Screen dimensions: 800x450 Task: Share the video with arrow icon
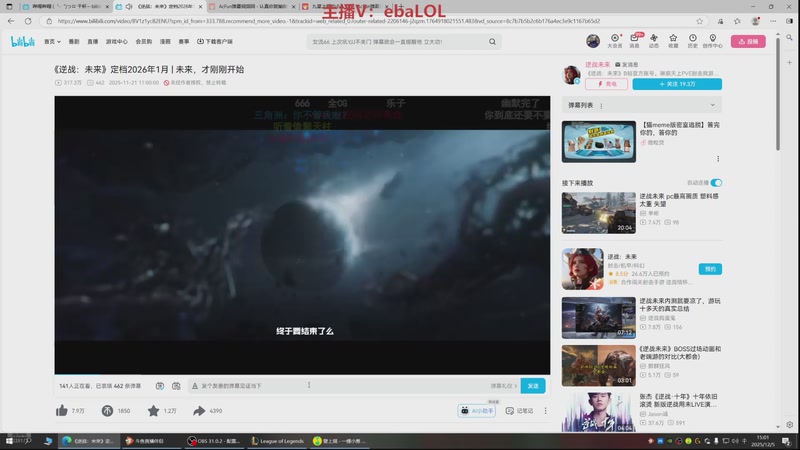[x=199, y=410]
